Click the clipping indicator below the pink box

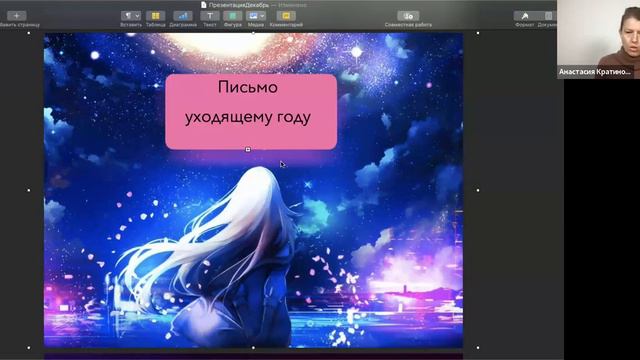coord(248,150)
